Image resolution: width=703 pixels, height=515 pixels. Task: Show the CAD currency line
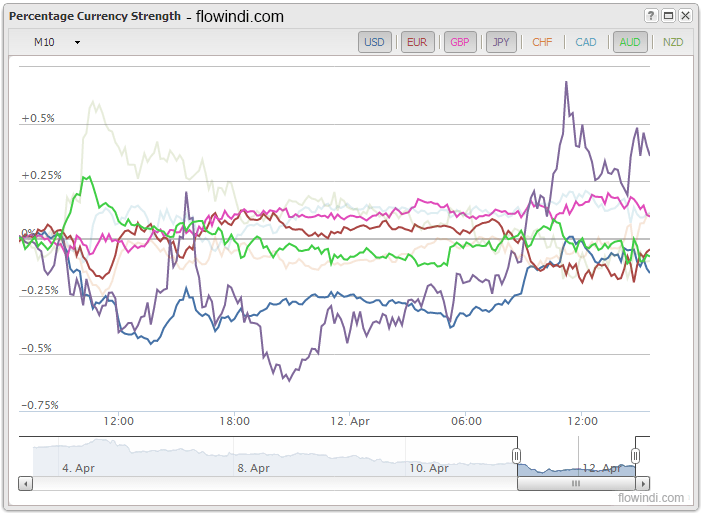585,42
